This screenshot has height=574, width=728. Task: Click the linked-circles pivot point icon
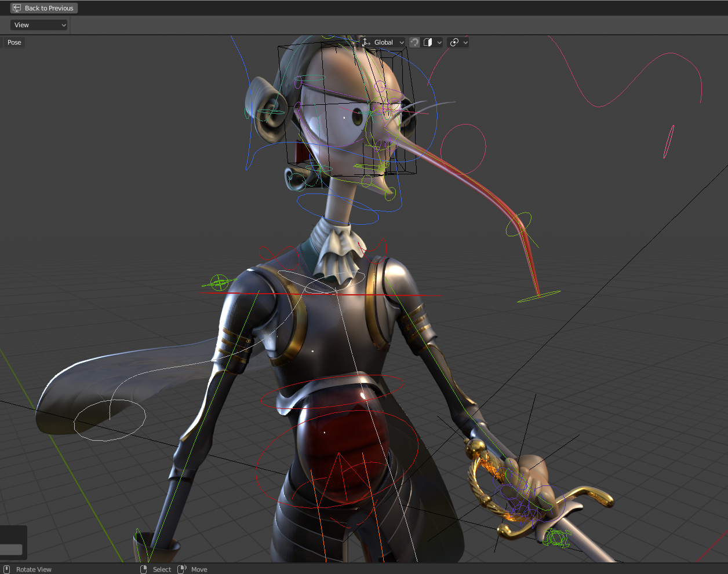454,42
